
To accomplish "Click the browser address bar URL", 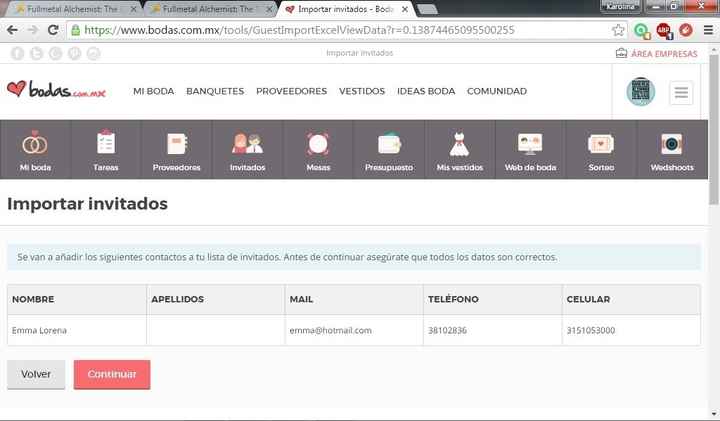I will (299, 30).
